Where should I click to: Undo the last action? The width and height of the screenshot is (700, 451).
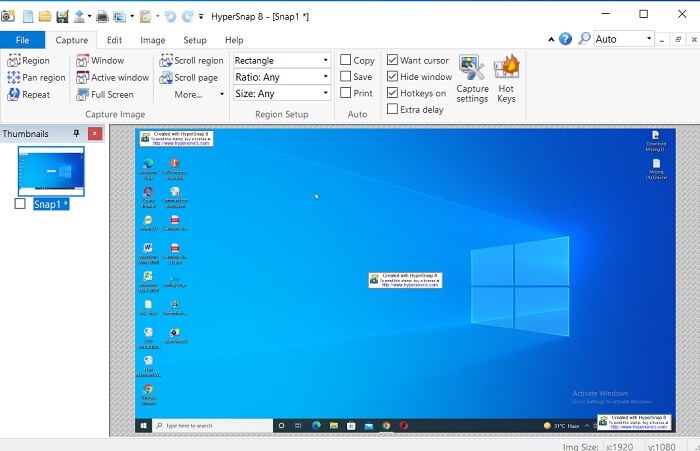click(x=170, y=17)
